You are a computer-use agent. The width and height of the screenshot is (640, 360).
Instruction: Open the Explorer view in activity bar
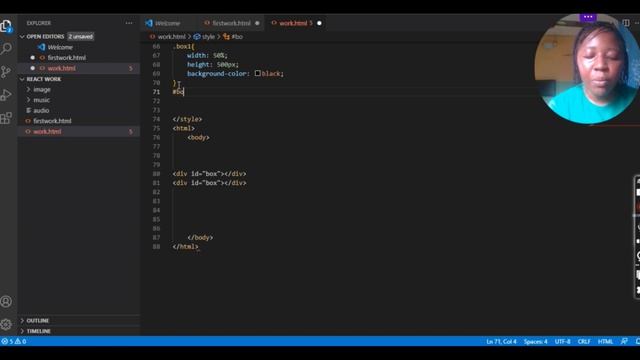tap(6, 27)
